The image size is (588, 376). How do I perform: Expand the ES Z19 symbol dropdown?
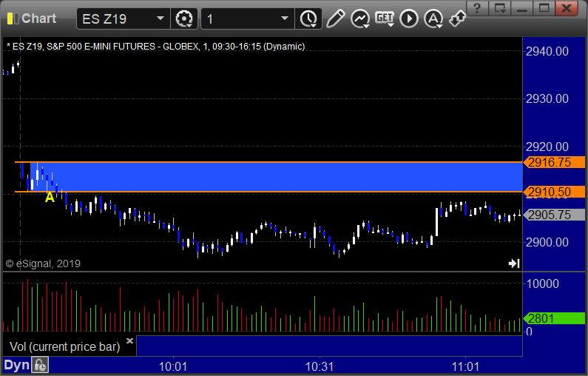pos(160,19)
